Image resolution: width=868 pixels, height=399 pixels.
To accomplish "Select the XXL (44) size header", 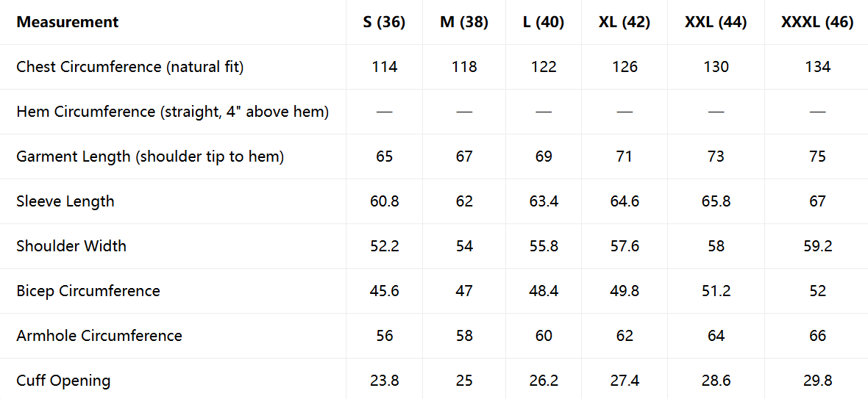I will tap(716, 22).
